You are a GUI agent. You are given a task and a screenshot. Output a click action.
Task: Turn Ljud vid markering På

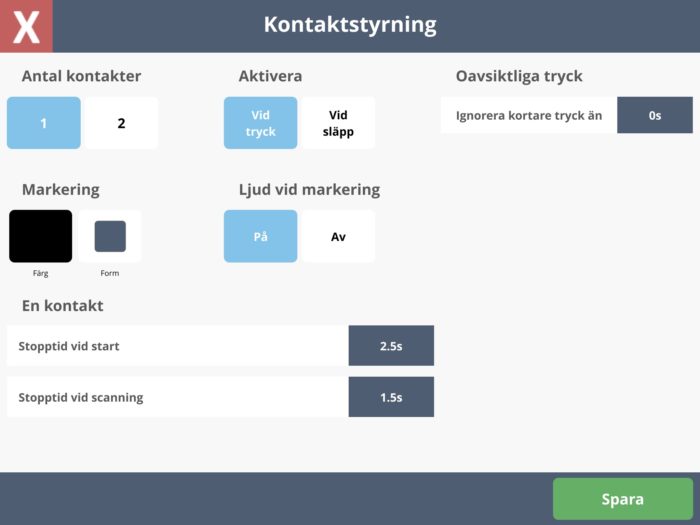coord(260,236)
